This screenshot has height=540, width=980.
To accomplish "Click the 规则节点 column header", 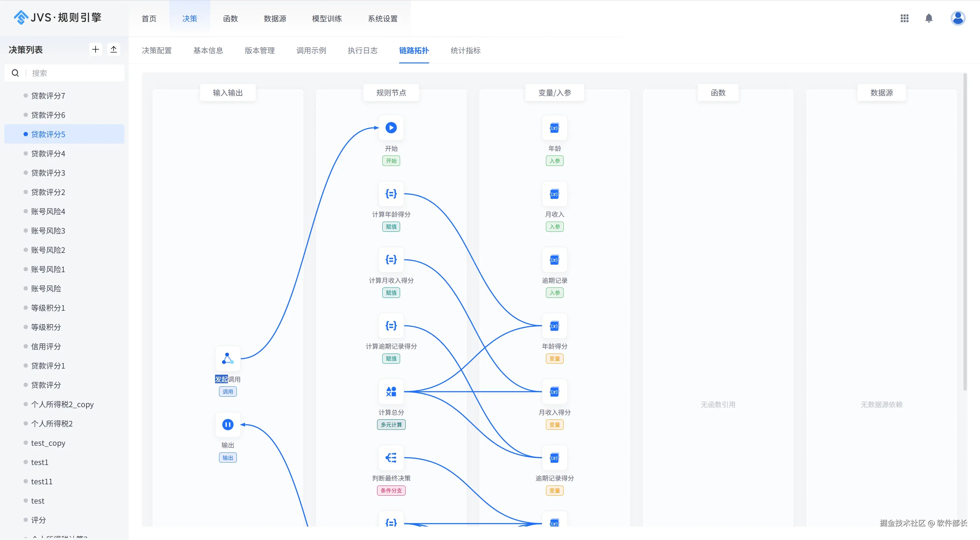I will [x=391, y=93].
